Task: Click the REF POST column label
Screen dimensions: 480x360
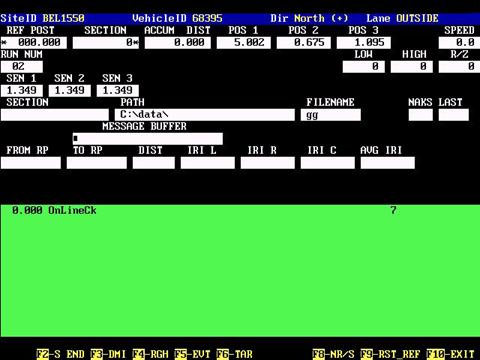Action: 30,30
